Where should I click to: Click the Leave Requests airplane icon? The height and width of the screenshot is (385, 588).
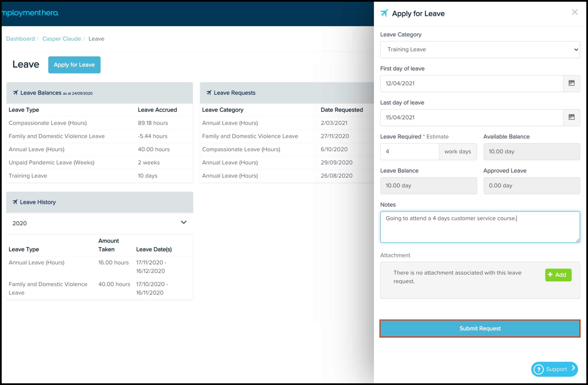(209, 93)
